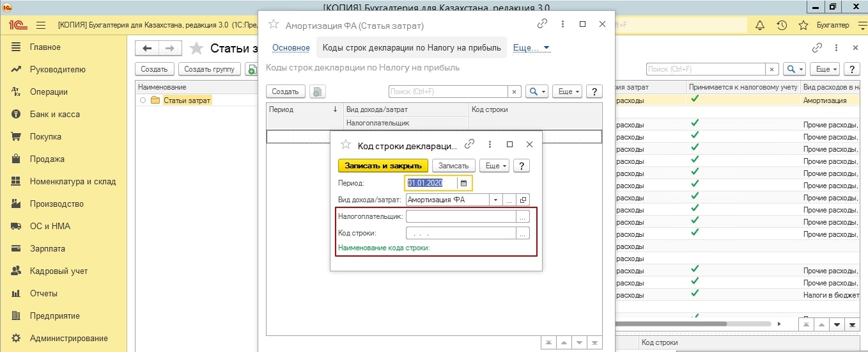868x352 pixels.
Task: Get link to Код строки декларации dialog
Action: (x=469, y=145)
